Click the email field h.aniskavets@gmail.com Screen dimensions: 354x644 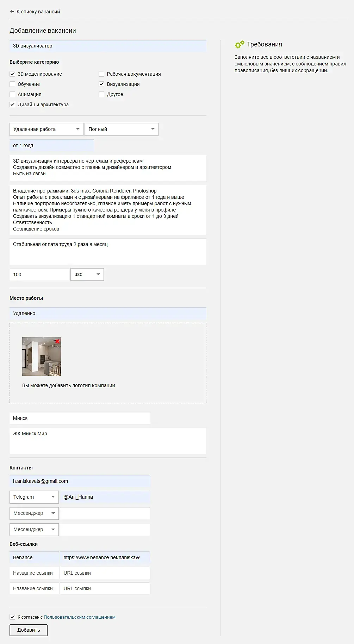[x=80, y=481]
